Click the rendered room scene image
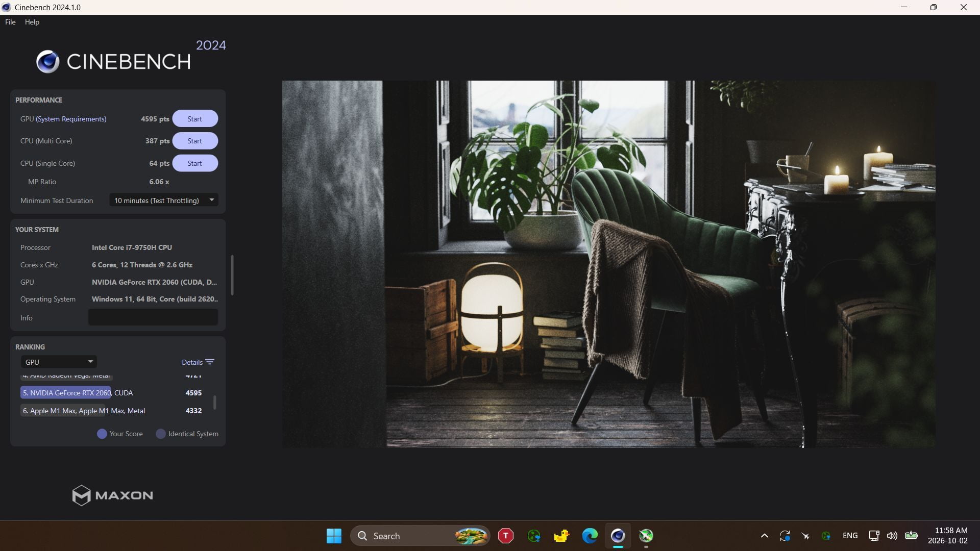This screenshot has height=551, width=980. [609, 264]
